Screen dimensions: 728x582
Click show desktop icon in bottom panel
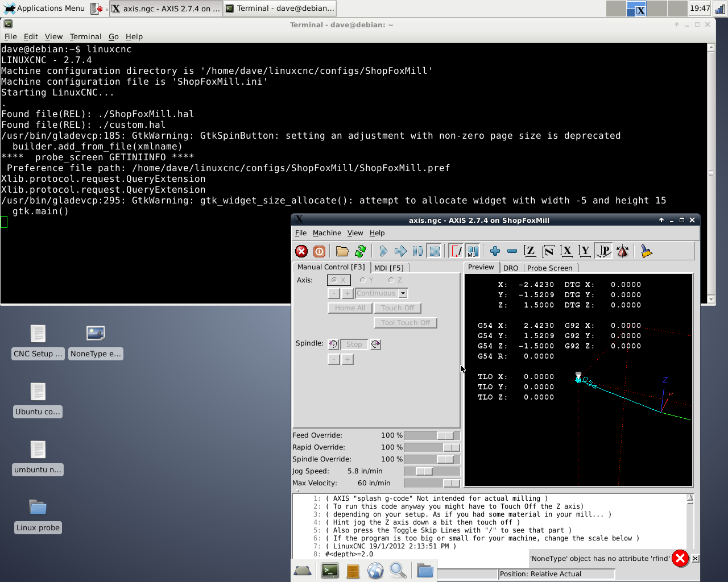pyautogui.click(x=303, y=571)
